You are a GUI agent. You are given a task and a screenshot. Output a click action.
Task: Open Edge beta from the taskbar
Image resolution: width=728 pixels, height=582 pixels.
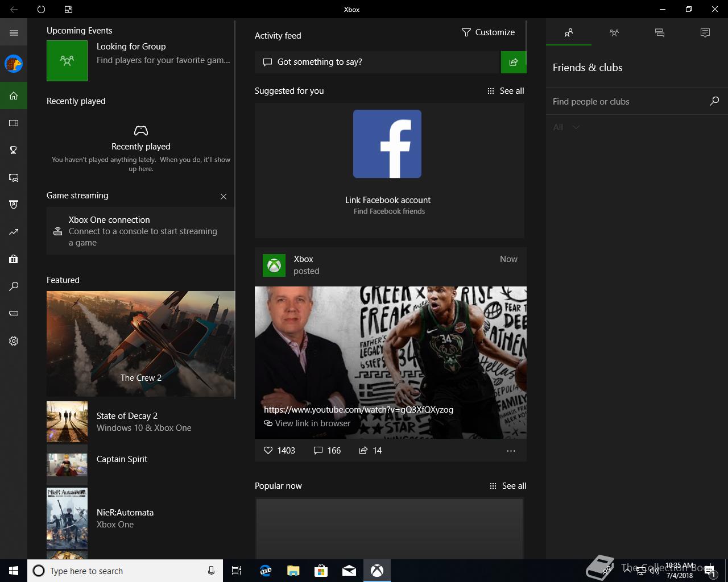tap(266, 571)
